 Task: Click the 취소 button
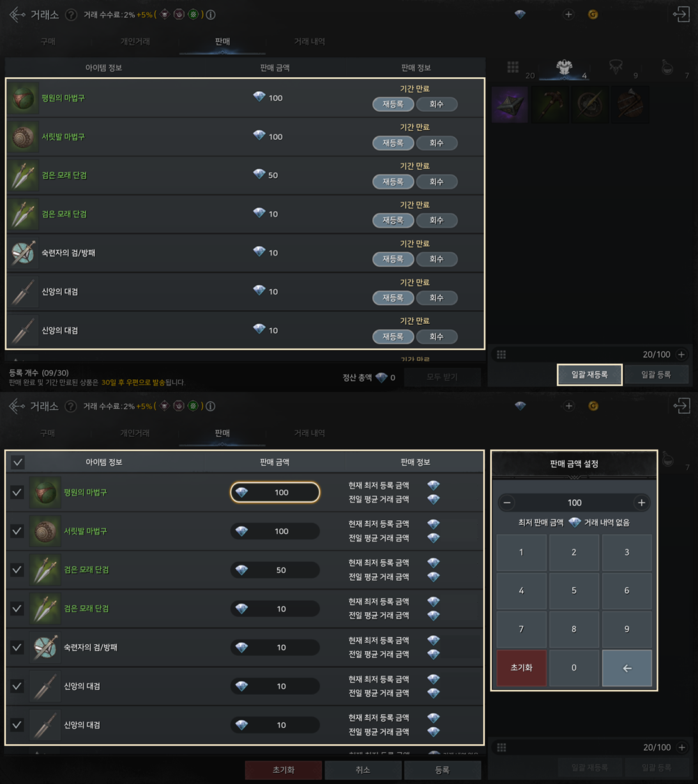pos(363,770)
